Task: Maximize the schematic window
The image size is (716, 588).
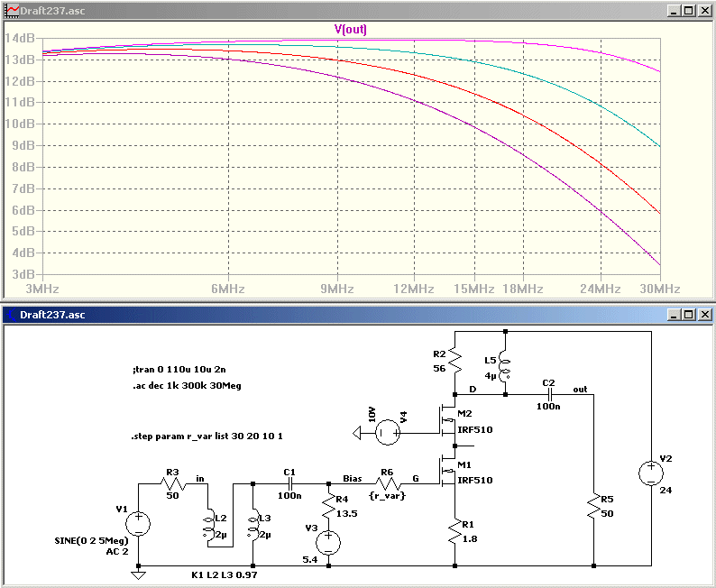Action: pyautogui.click(x=689, y=315)
